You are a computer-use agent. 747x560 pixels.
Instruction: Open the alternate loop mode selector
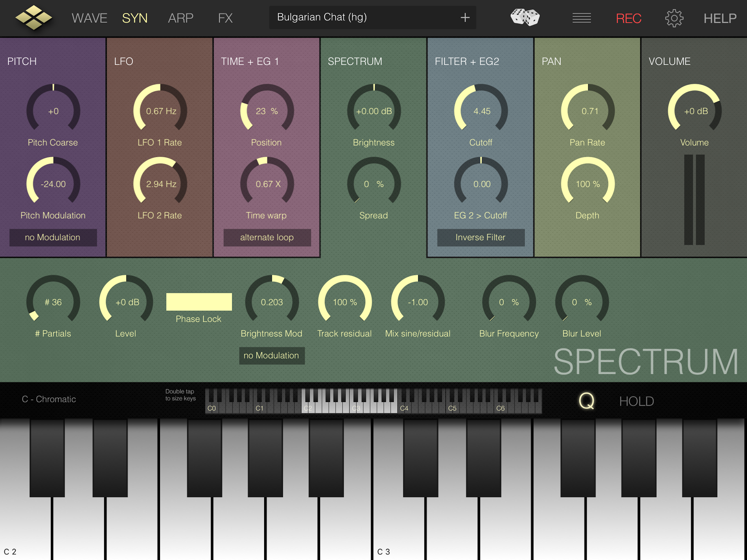pyautogui.click(x=267, y=237)
